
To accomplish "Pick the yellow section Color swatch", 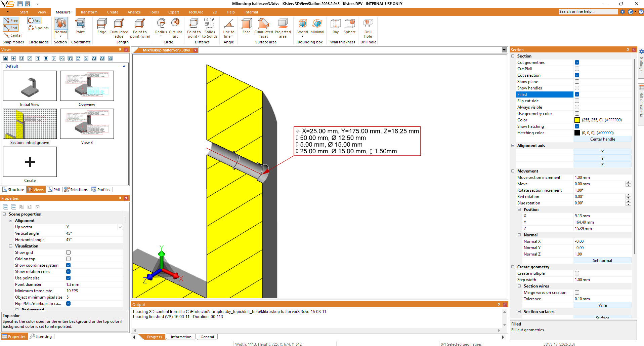I will pos(577,120).
